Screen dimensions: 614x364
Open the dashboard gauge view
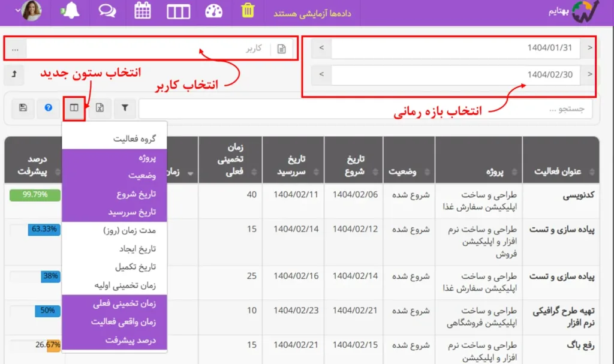[x=215, y=11]
